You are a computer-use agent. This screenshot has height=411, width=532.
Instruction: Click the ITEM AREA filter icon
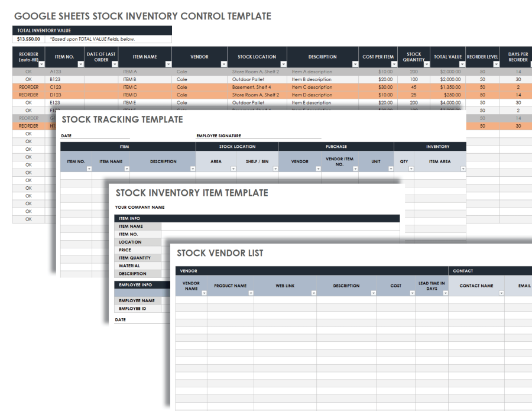[465, 169]
